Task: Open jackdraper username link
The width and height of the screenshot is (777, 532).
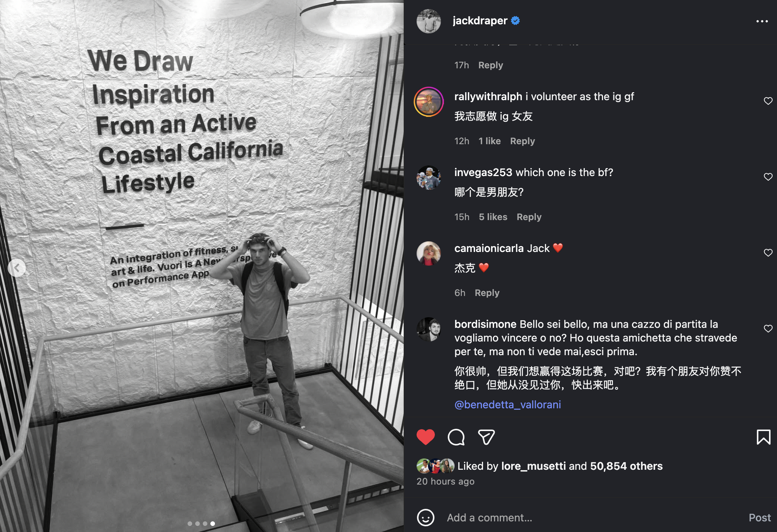Action: coord(480,21)
